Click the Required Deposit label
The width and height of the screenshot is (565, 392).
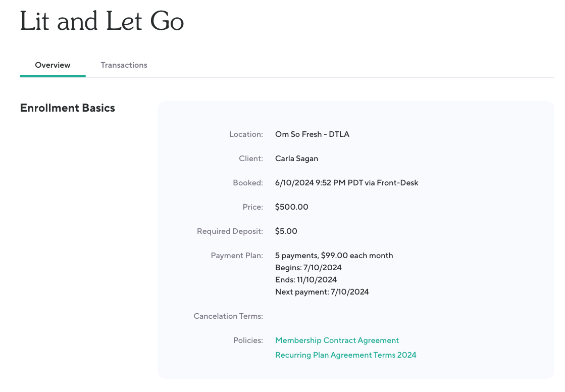pyautogui.click(x=230, y=231)
